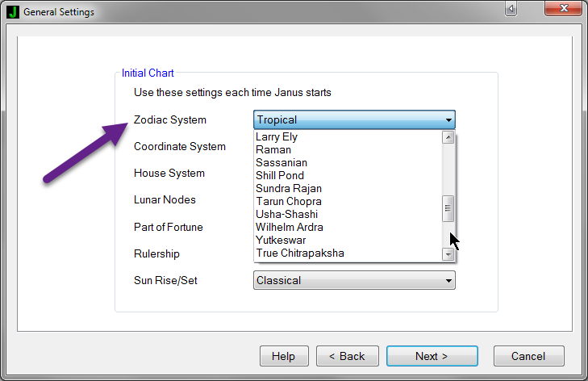588x381 pixels.
Task: Pick Tarun Chopra from the list
Action: pyautogui.click(x=348, y=201)
